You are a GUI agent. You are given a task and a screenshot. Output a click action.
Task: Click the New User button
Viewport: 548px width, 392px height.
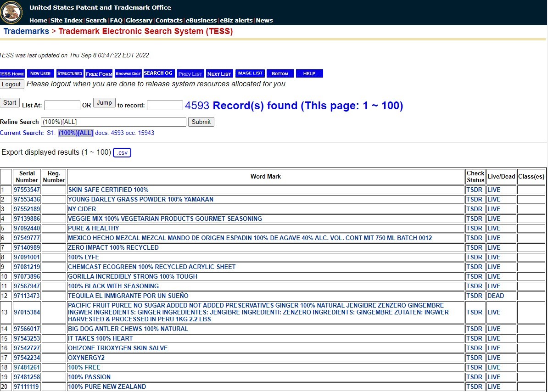click(40, 73)
